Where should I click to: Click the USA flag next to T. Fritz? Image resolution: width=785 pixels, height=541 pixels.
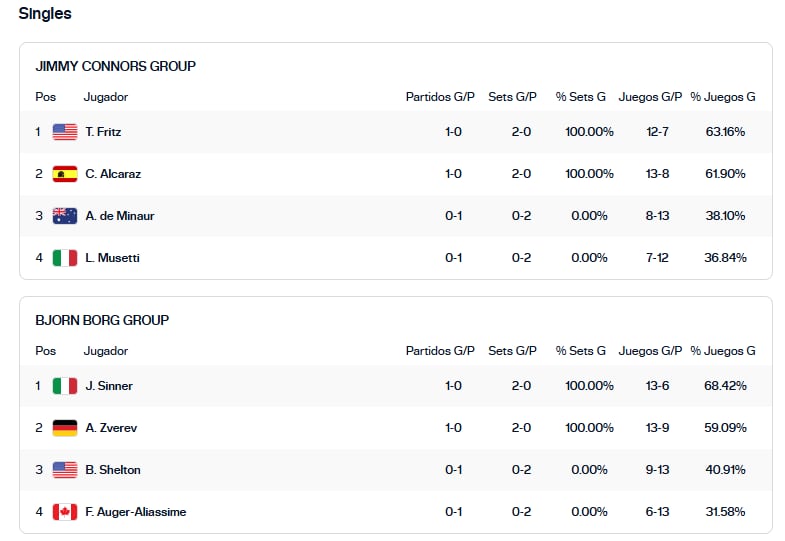click(x=65, y=132)
